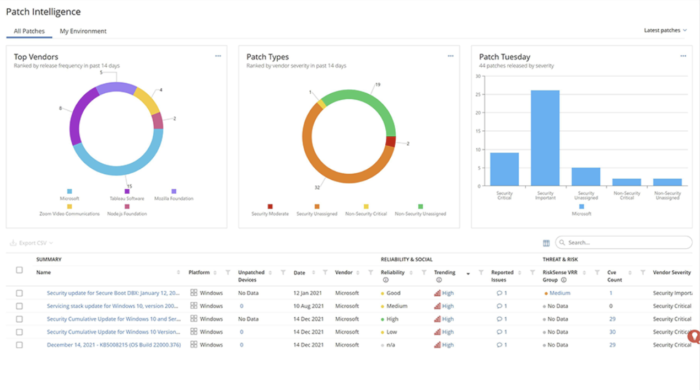The width and height of the screenshot is (700, 390).
Task: Open Security update for Secure Boot DBX link
Action: coord(113,293)
